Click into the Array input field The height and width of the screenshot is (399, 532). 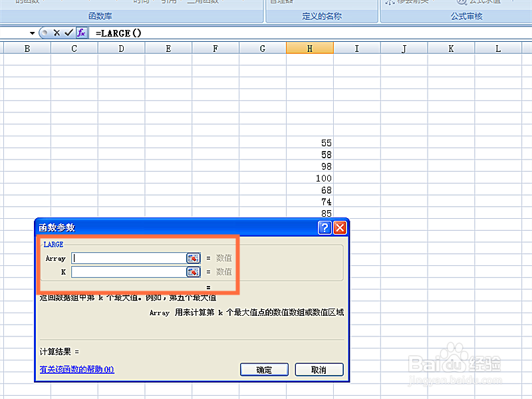coord(129,258)
